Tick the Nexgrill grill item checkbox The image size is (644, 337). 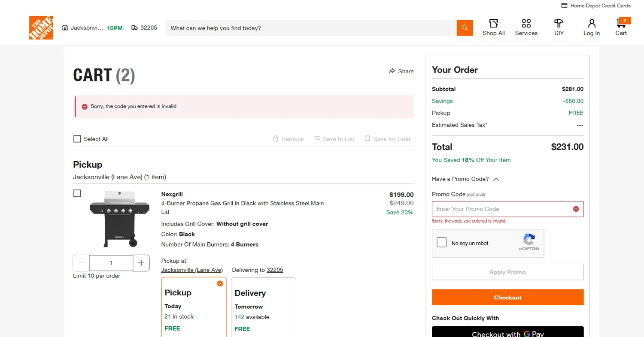click(x=77, y=193)
